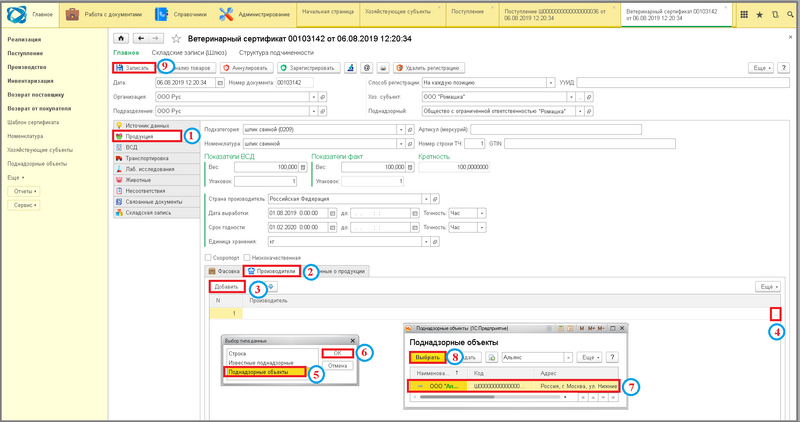Click the Удалить регистрацию button
This screenshot has width=800, height=422.
click(429, 68)
